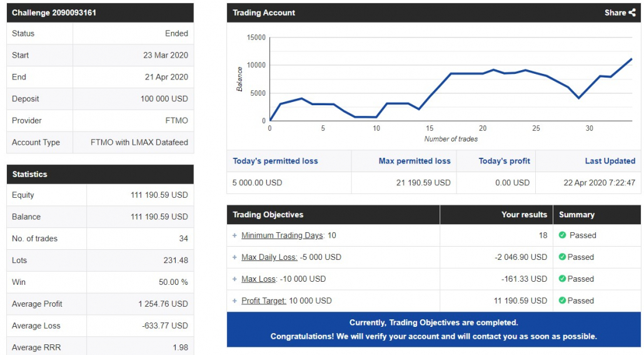This screenshot has width=644, height=355.
Task: Click the Today's profit column header
Action: coord(504,161)
